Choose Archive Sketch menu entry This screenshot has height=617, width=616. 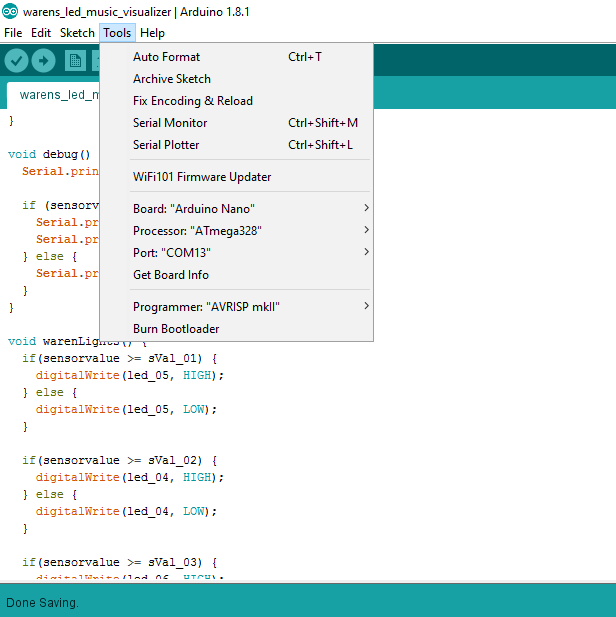[x=236, y=79]
